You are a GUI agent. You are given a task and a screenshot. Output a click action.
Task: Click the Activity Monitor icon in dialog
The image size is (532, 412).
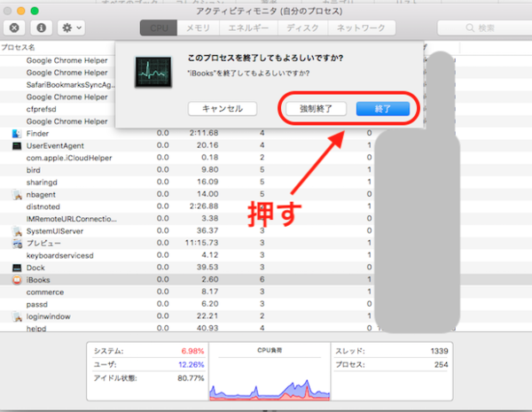click(153, 73)
